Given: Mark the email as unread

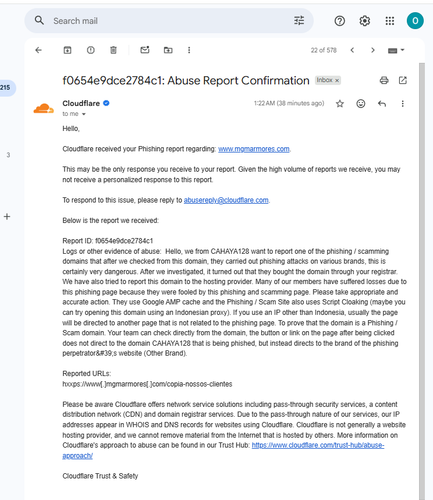Looking at the screenshot, I should click(145, 50).
